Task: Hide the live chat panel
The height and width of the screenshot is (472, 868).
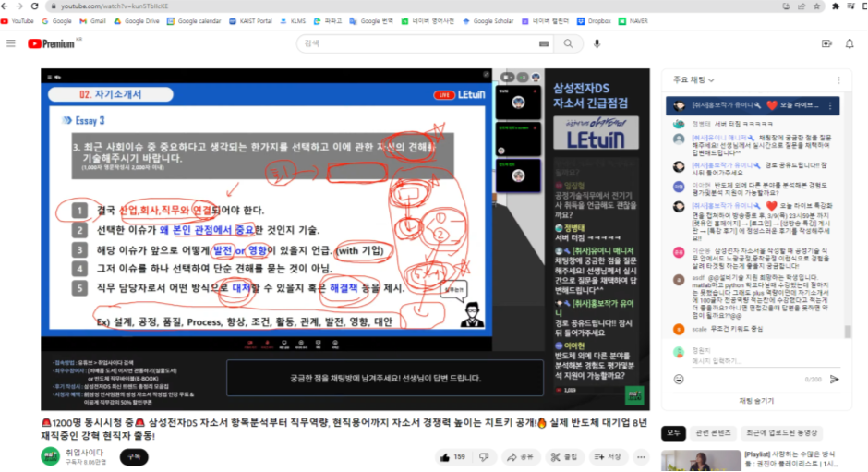Action: 757,401
